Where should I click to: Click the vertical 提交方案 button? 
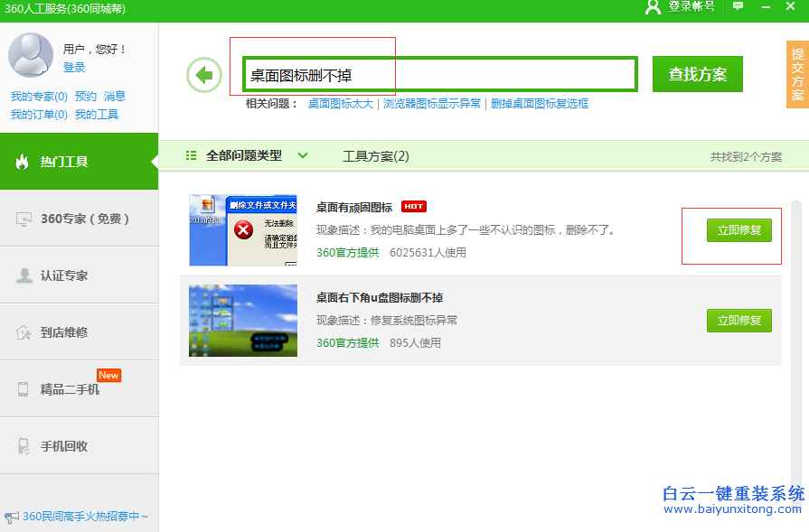coord(795,74)
